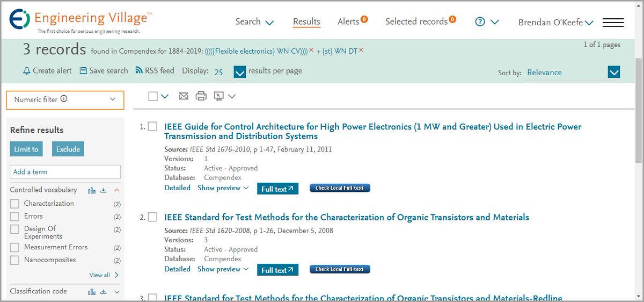Go to the Results tab

[306, 22]
